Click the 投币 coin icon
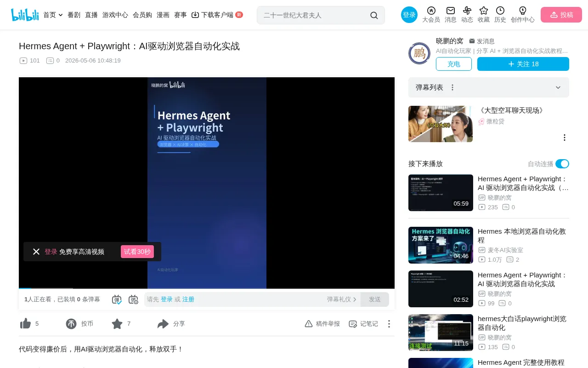Viewport: 588px width, 368px height. (x=71, y=324)
